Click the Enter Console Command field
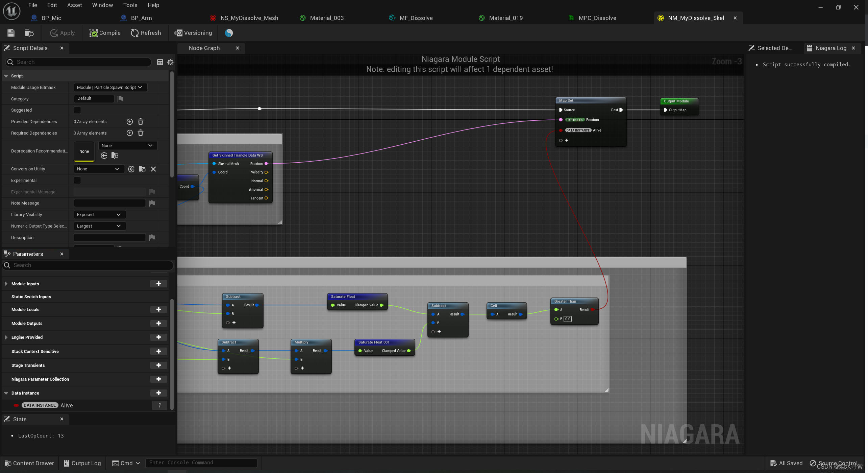 [201, 463]
